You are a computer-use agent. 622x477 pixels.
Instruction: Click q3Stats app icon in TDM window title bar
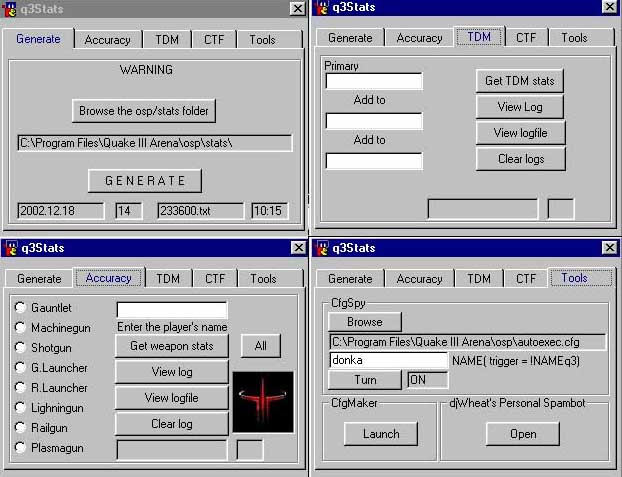point(322,7)
